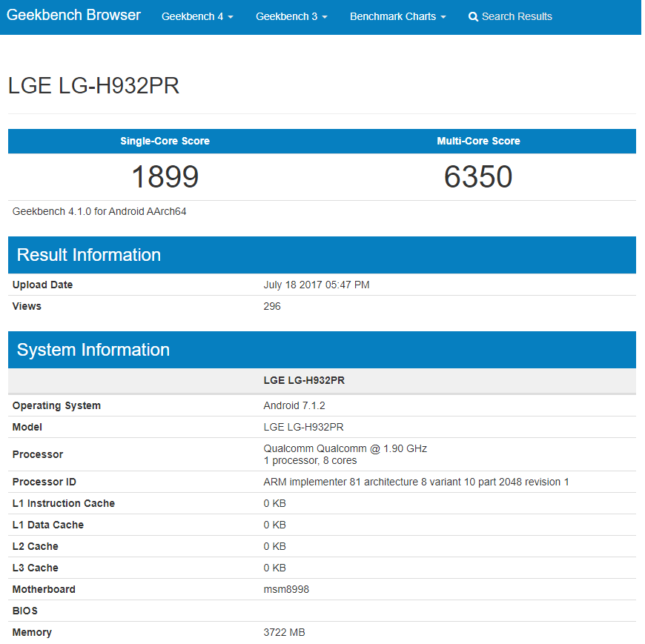Viewport: 645px width, 644px height.
Task: Select the 1 processor, 8 cores text
Action: pyautogui.click(x=310, y=461)
